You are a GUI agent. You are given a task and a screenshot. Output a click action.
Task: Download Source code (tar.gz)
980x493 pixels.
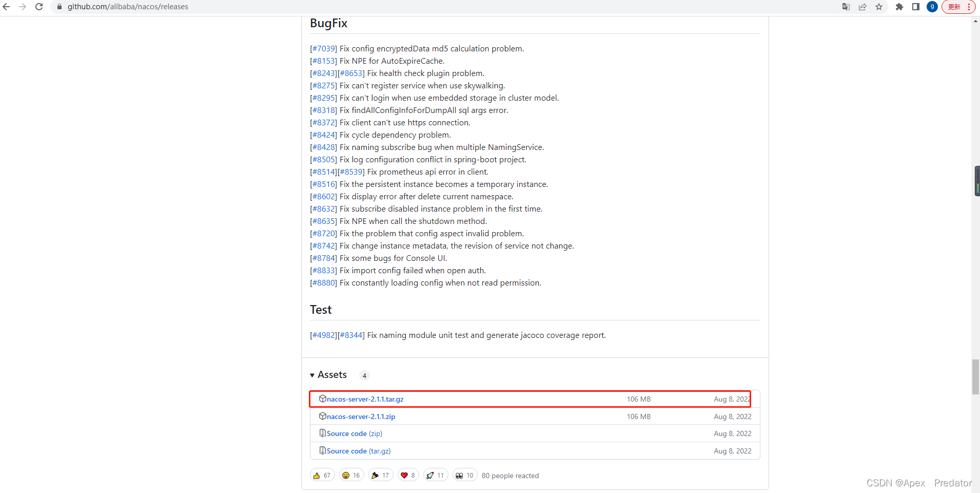[x=359, y=451]
